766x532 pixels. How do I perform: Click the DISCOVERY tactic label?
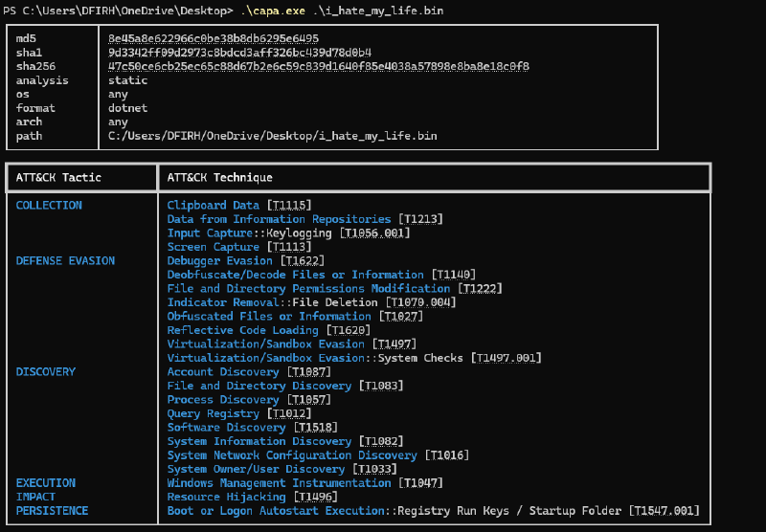point(45,372)
